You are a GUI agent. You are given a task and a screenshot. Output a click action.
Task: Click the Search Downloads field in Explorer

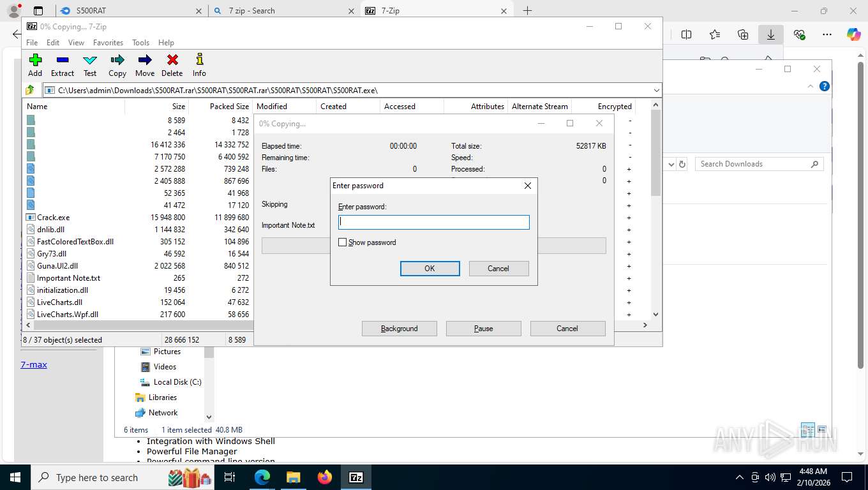tap(759, 164)
